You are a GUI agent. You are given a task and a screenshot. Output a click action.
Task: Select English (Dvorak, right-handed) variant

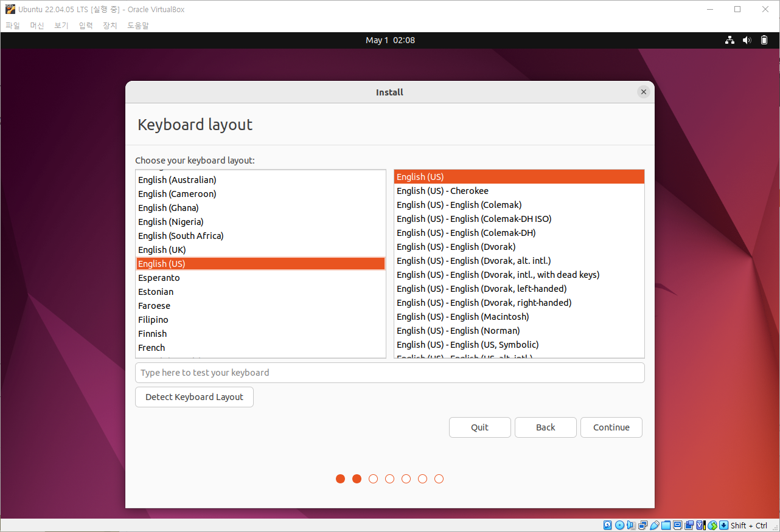(519, 303)
